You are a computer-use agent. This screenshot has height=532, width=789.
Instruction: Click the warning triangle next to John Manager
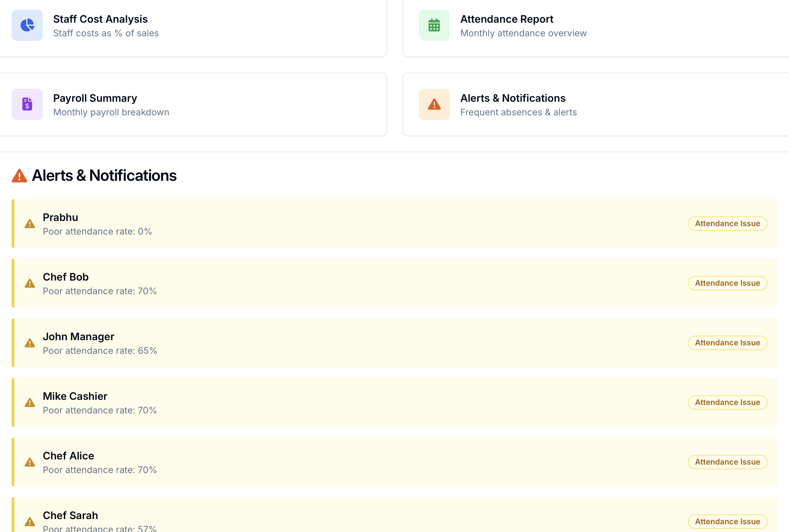[30, 343]
